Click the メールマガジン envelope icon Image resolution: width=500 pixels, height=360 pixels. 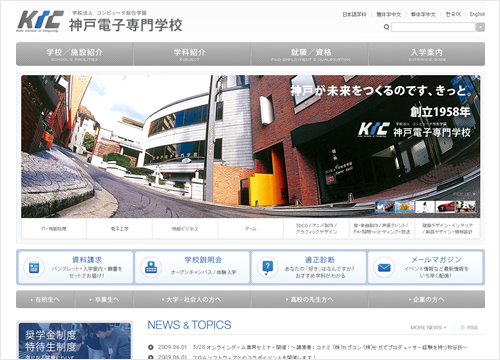(384, 267)
